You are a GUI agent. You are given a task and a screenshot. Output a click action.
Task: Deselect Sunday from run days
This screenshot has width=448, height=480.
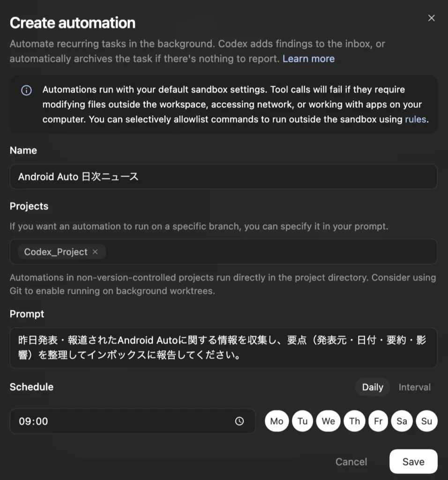(x=426, y=421)
